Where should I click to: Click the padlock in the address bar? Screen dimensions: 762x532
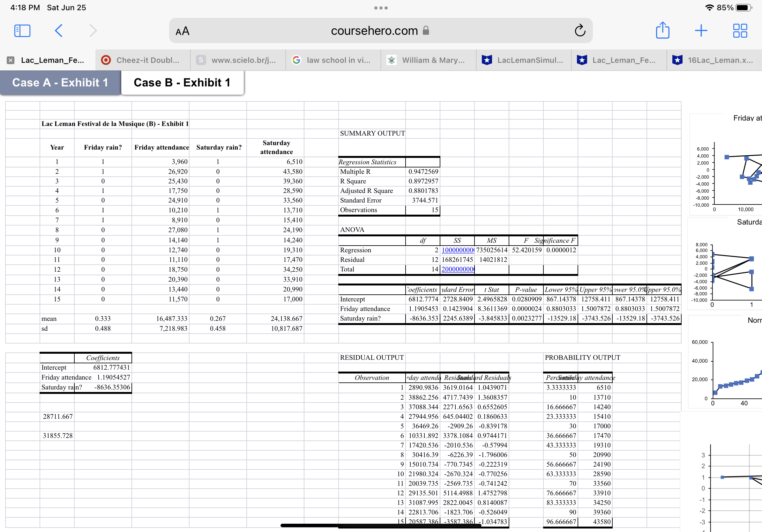(426, 31)
